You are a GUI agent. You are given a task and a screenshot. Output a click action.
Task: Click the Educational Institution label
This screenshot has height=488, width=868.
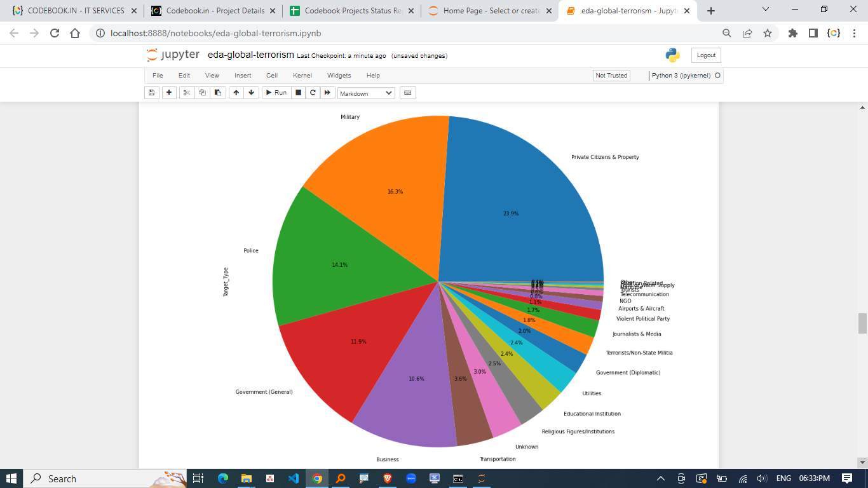(592, 414)
